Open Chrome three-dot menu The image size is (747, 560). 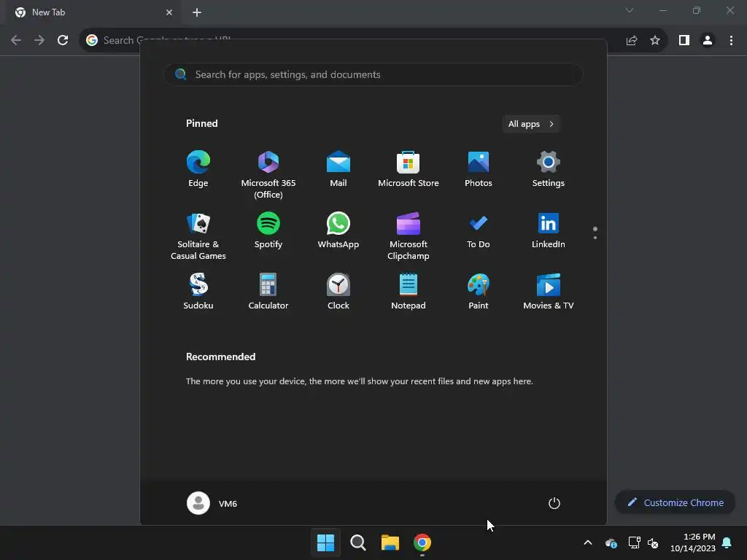coord(731,41)
